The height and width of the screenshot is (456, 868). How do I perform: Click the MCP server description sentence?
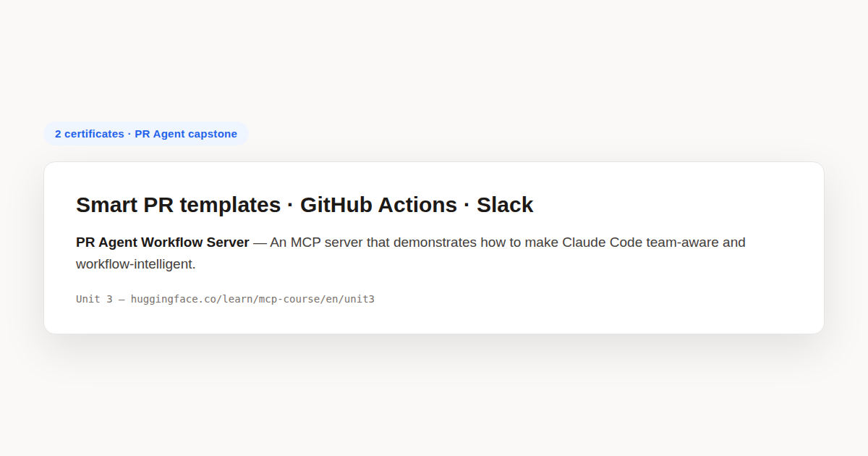[x=411, y=253]
